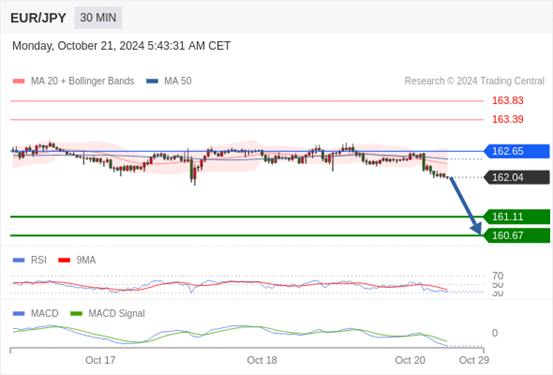Toggle the 9MA red legend marker

coord(64,260)
